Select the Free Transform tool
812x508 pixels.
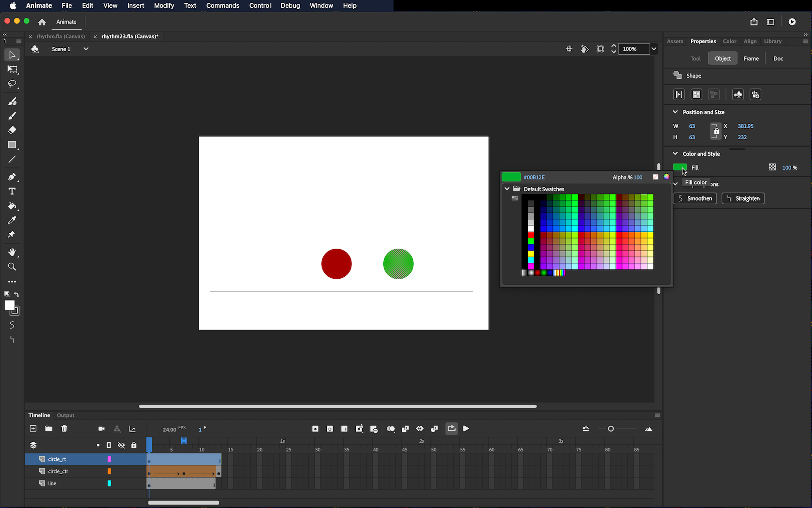pyautogui.click(x=13, y=70)
